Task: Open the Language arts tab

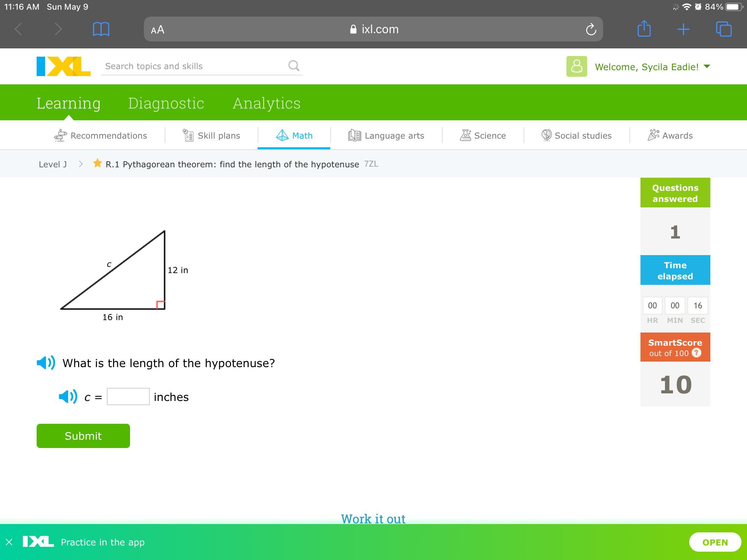Action: pyautogui.click(x=386, y=136)
